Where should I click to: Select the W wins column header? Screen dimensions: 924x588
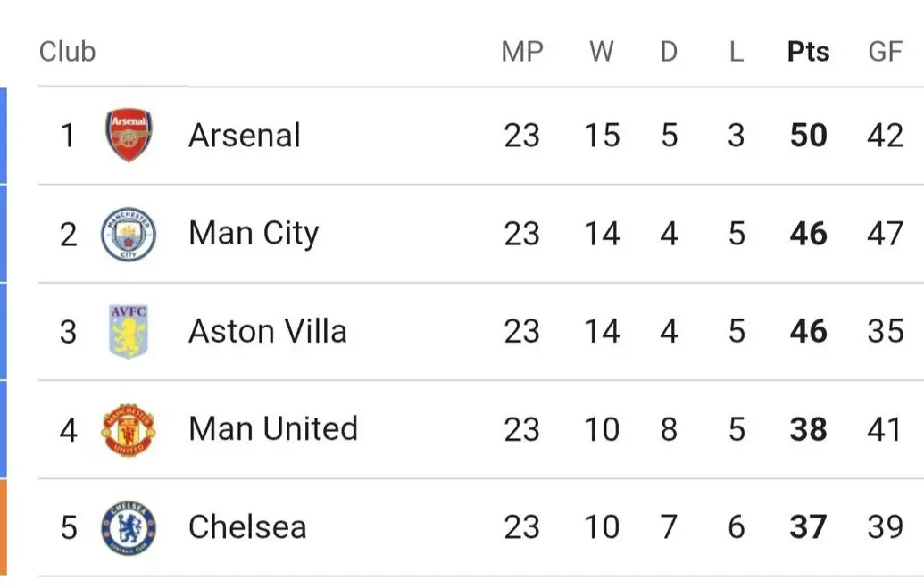(x=602, y=52)
